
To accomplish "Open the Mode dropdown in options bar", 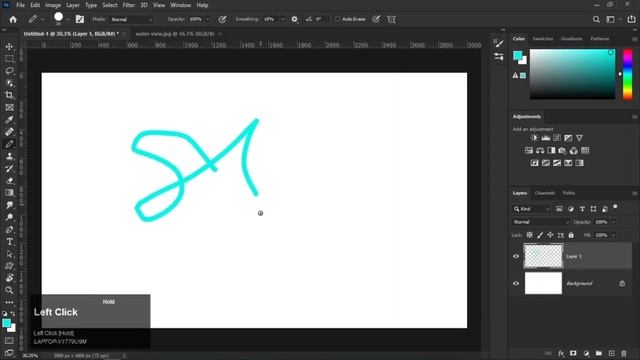I will pos(132,19).
